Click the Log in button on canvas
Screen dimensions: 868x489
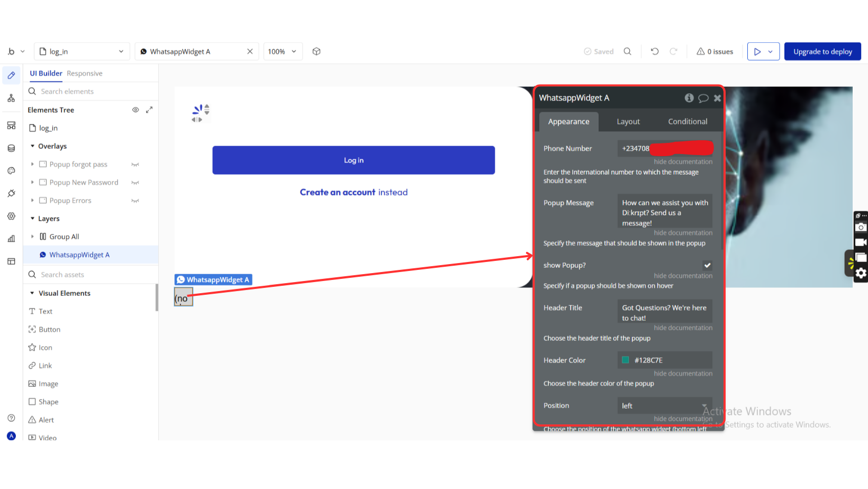click(354, 160)
